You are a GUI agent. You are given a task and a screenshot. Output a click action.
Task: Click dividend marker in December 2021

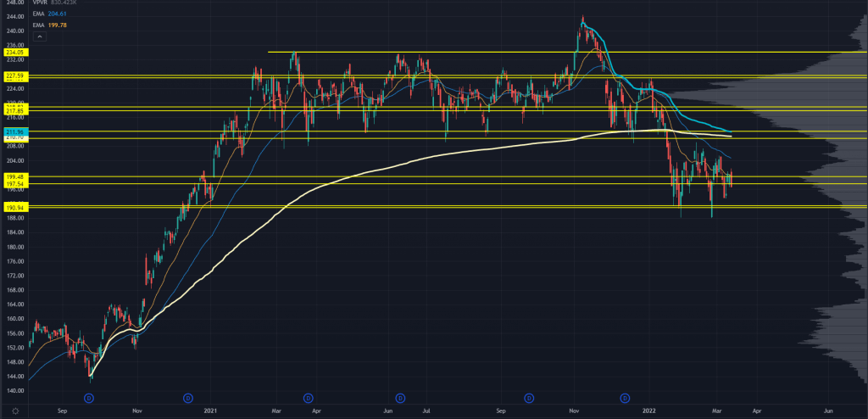coord(625,398)
